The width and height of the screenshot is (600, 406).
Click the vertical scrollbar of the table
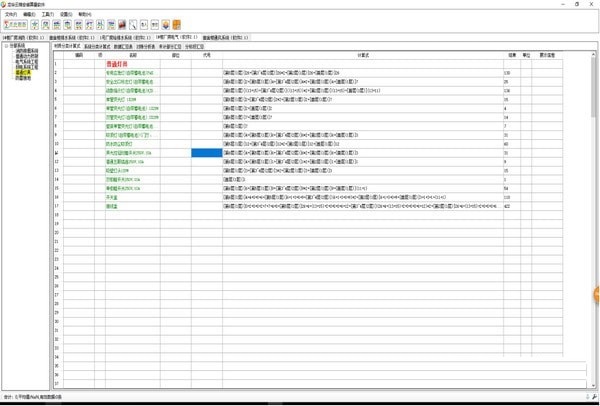pos(593,220)
